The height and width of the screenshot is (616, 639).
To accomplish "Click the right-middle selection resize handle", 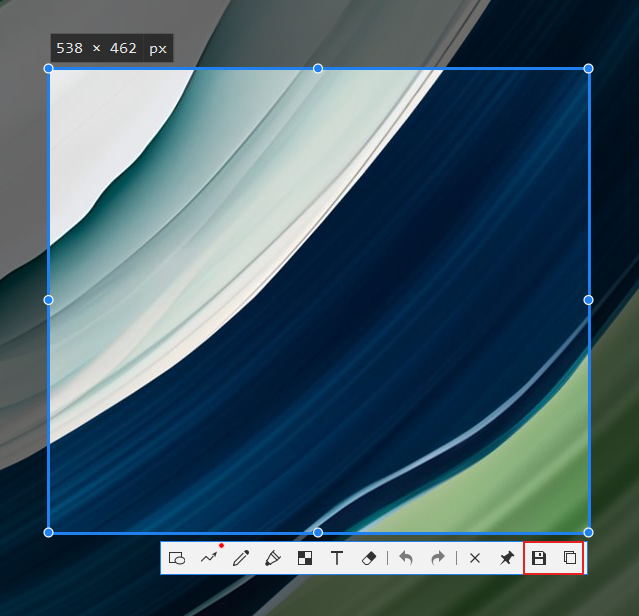I will pyautogui.click(x=588, y=300).
